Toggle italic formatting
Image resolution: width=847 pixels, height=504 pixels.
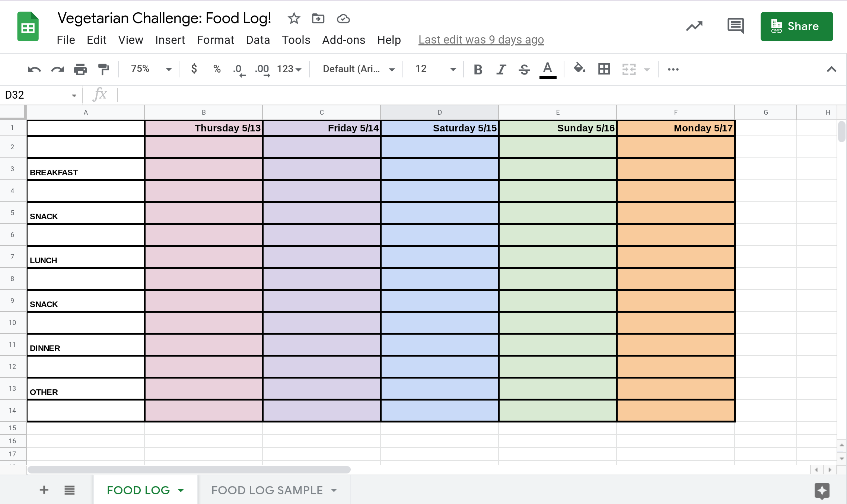coord(501,69)
